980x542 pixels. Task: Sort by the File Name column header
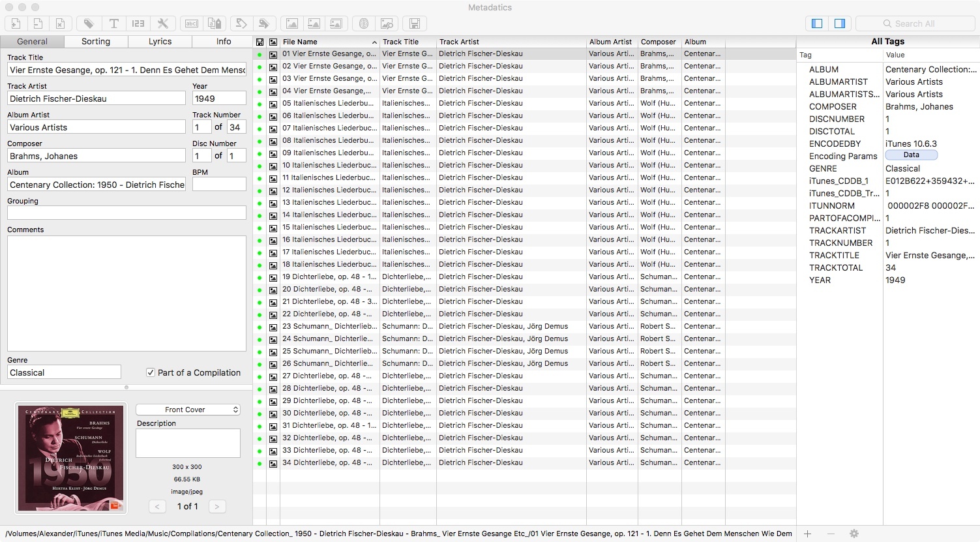[x=329, y=42]
